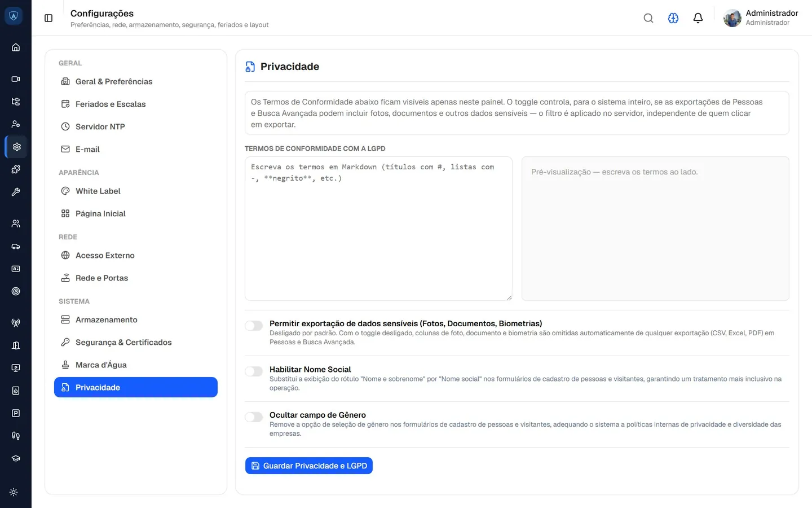Click the parking P icon
This screenshot has height=508, width=812.
click(x=16, y=413)
